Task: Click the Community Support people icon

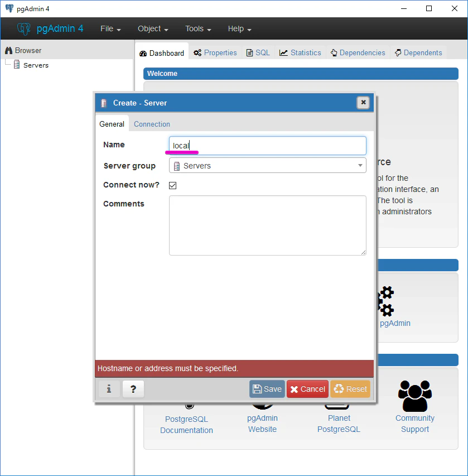Action: (x=415, y=396)
